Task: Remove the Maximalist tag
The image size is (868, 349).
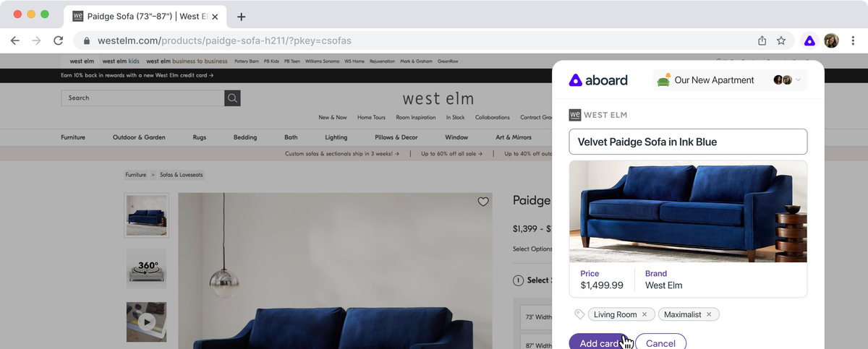Action: [709, 314]
